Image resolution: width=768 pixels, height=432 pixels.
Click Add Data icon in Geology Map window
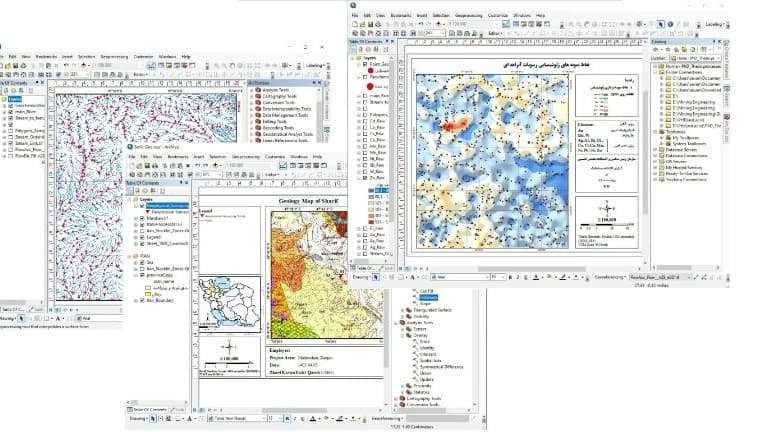click(x=215, y=166)
